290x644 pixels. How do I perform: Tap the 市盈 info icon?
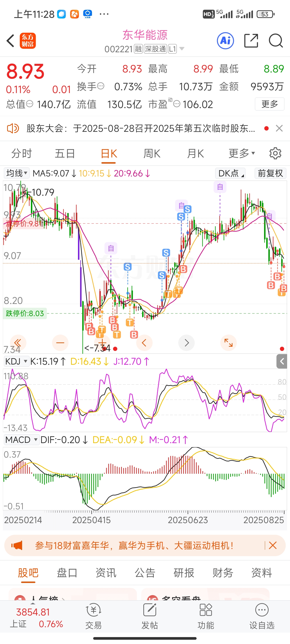(x=177, y=104)
